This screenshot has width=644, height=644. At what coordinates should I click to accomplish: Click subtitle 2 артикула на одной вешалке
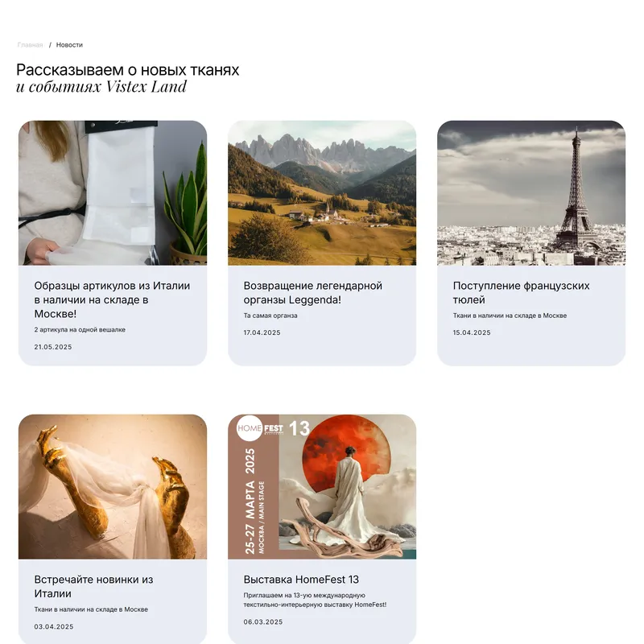pyautogui.click(x=80, y=330)
